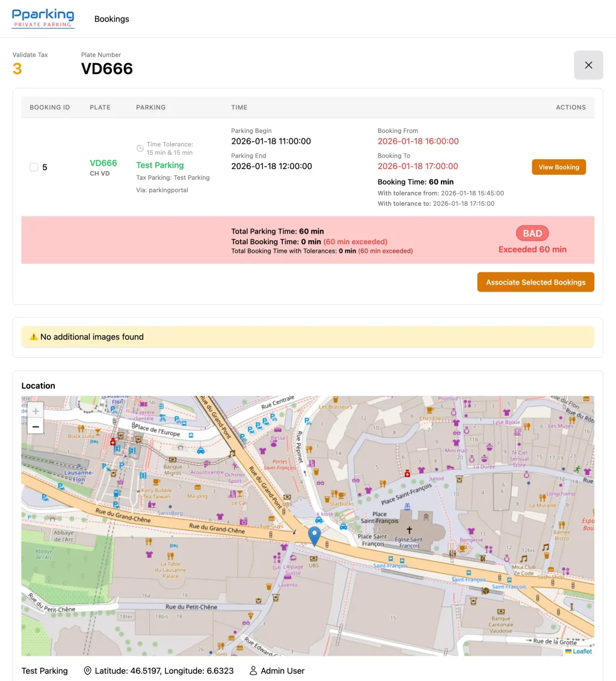The image size is (616, 681).
Task: Click the Time column header
Action: point(239,107)
